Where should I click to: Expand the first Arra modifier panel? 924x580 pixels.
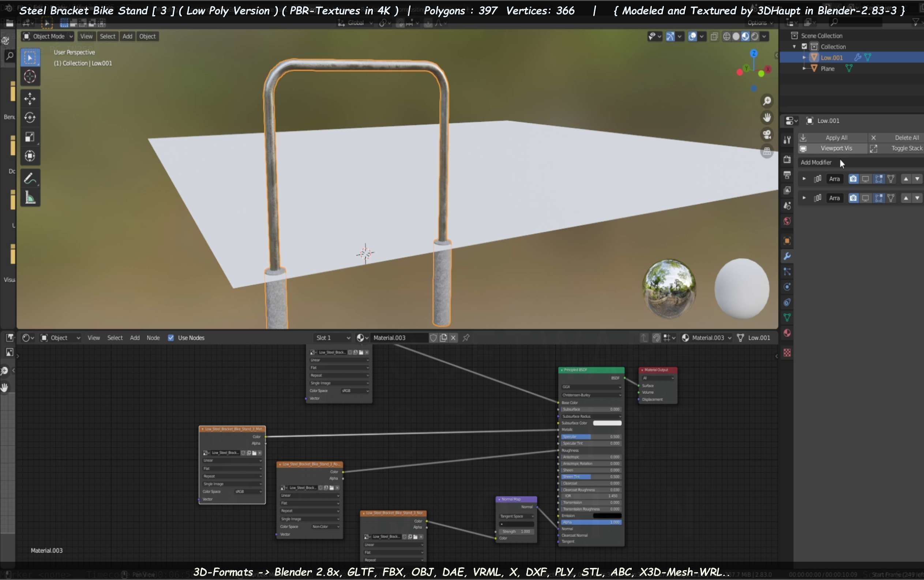point(804,179)
